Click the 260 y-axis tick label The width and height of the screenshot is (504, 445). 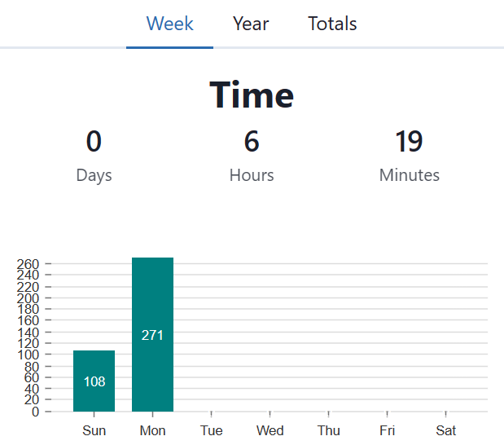(x=28, y=264)
